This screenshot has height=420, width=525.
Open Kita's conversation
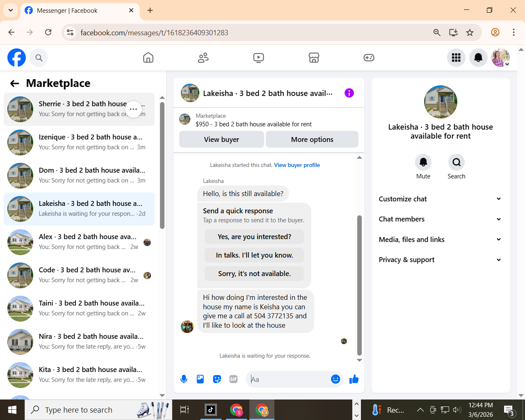[79, 375]
